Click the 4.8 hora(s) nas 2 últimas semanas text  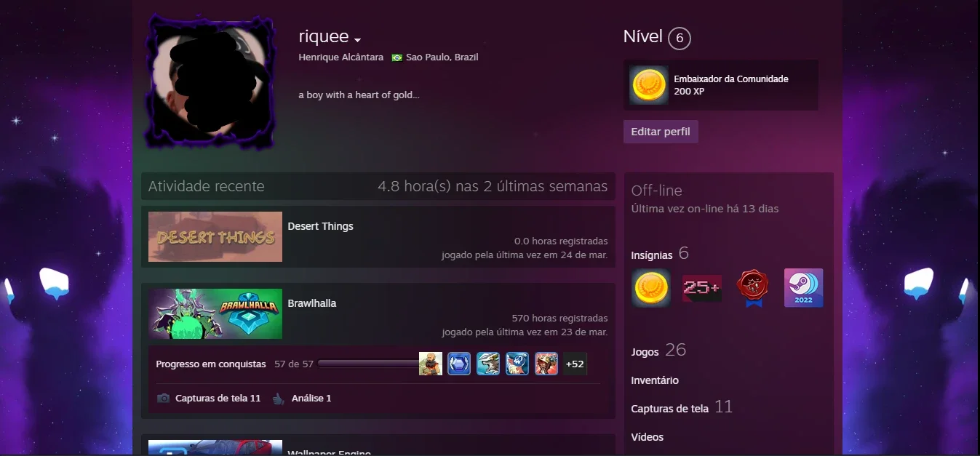click(x=493, y=186)
